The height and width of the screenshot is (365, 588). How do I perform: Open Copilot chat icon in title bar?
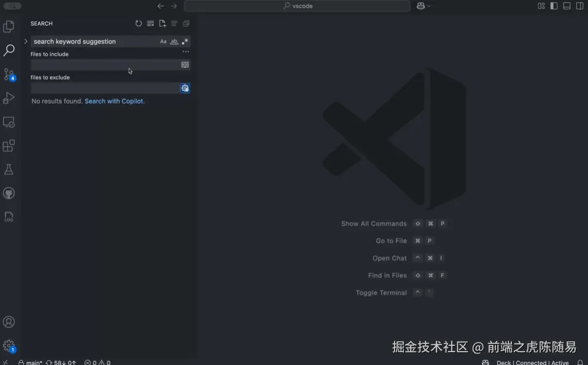pos(421,6)
